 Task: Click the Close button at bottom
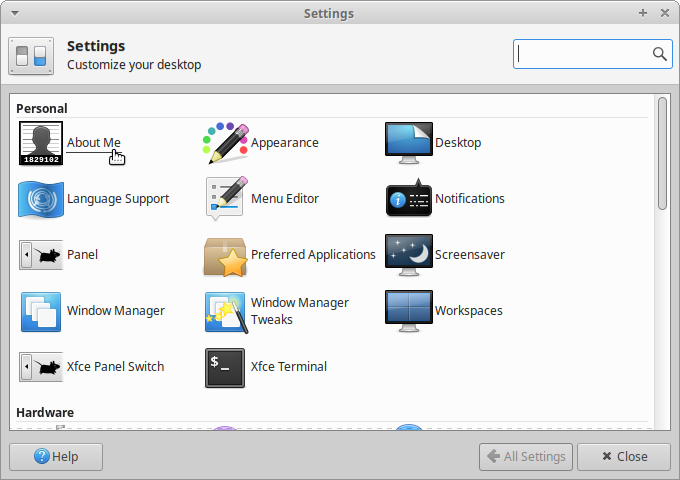click(x=624, y=457)
